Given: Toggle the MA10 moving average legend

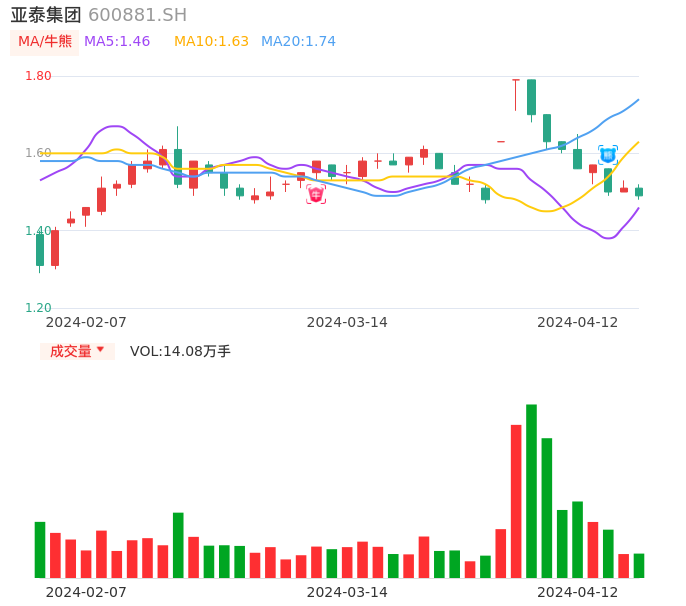Looking at the screenshot, I should tap(211, 42).
